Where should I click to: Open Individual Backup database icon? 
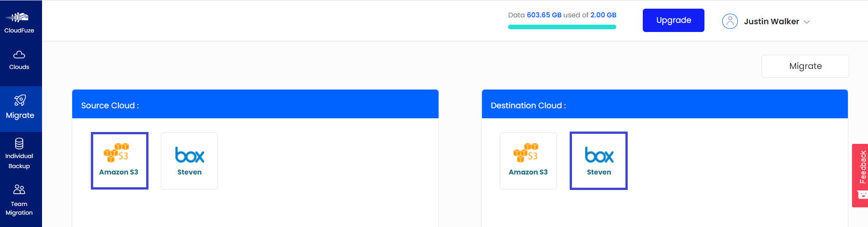tap(19, 143)
